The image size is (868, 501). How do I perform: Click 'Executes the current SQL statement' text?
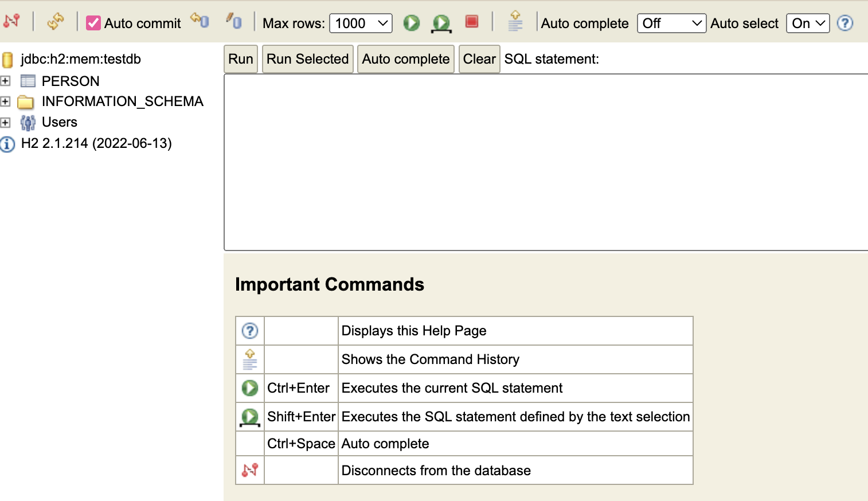click(x=452, y=388)
